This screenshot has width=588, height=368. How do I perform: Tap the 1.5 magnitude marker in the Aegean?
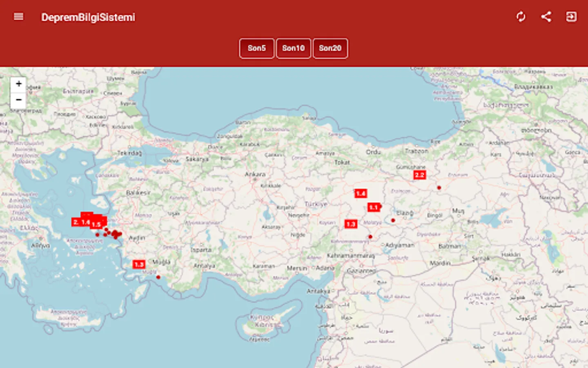tap(96, 224)
